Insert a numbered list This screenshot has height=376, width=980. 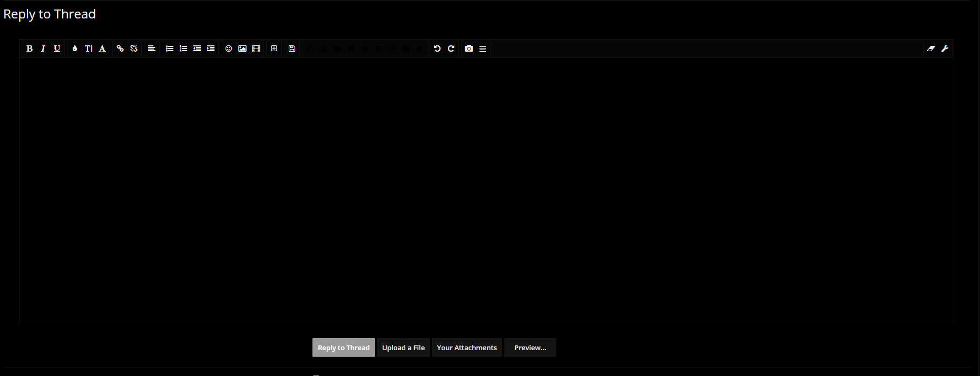click(183, 49)
